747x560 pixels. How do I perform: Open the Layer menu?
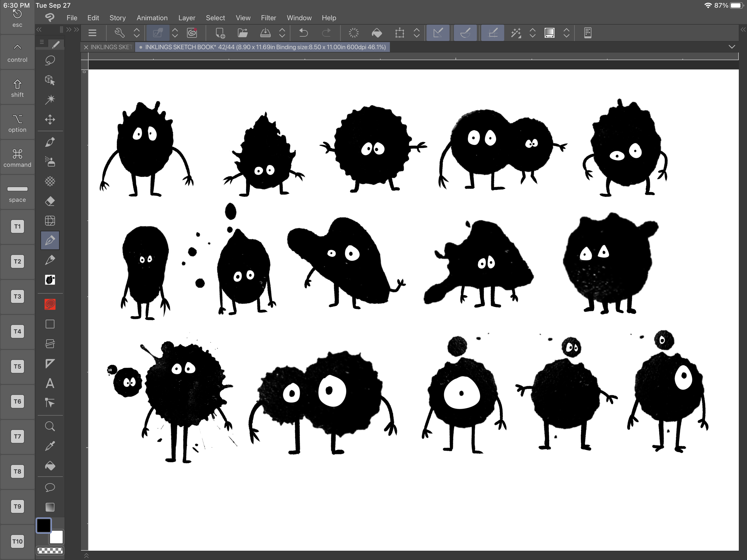tap(187, 18)
